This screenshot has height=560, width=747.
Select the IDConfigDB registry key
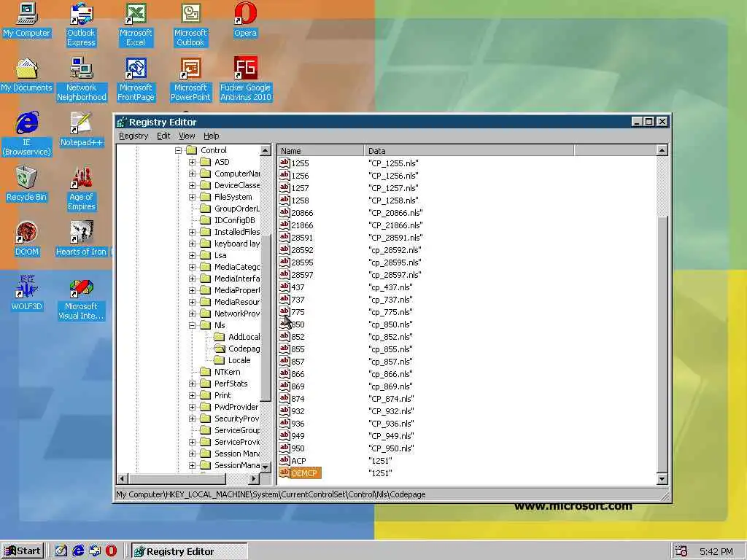(234, 220)
